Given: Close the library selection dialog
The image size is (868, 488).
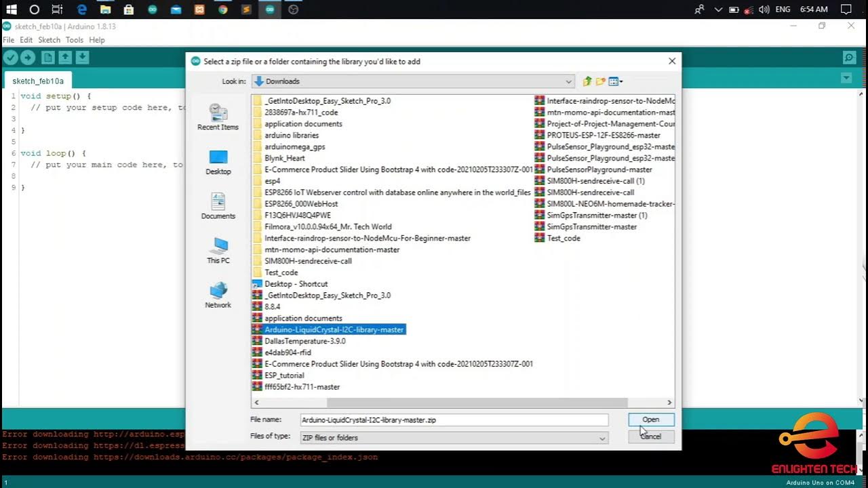Looking at the screenshot, I should click(672, 61).
